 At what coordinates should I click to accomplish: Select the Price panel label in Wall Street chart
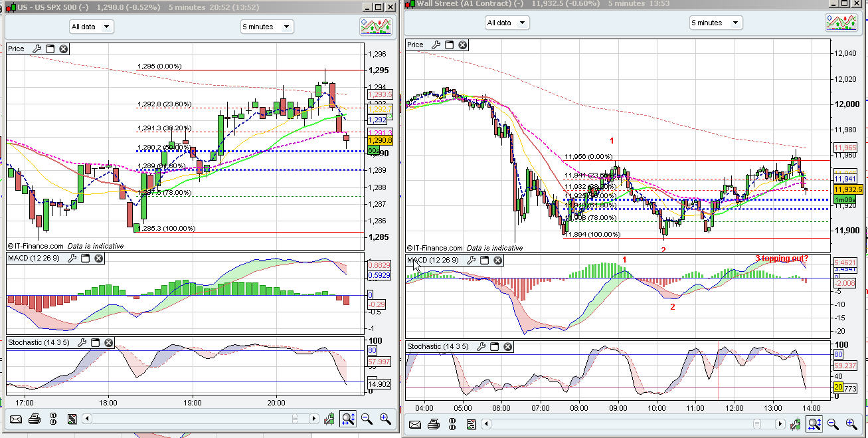point(415,45)
